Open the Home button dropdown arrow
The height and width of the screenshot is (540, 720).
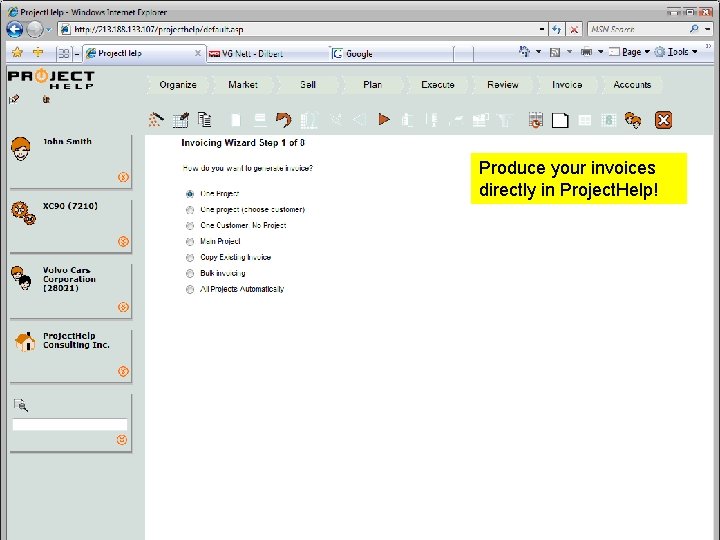point(538,51)
